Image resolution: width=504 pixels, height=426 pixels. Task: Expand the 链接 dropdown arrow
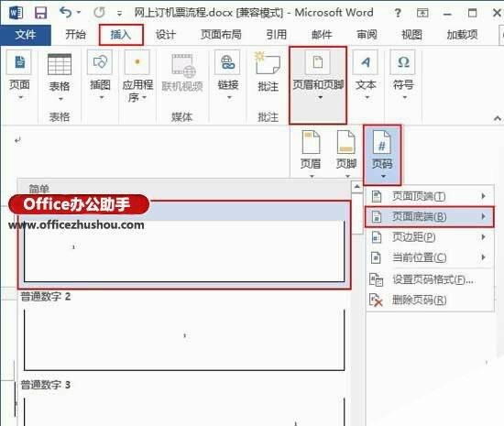pos(229,97)
